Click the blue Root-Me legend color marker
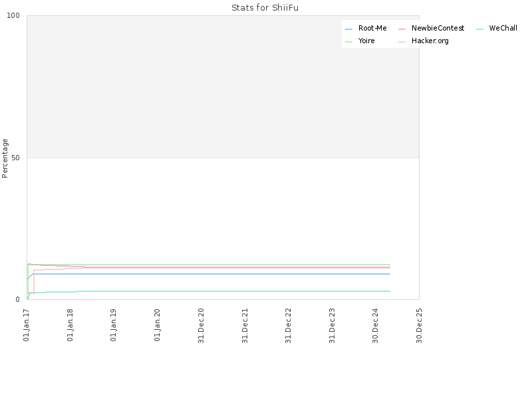 (348, 29)
